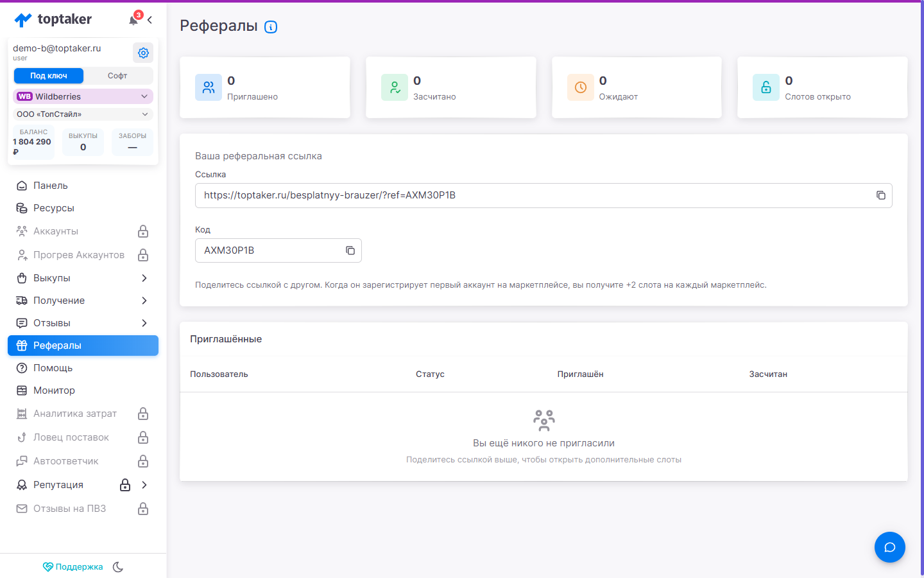Click the empty-state people icon

click(x=544, y=421)
